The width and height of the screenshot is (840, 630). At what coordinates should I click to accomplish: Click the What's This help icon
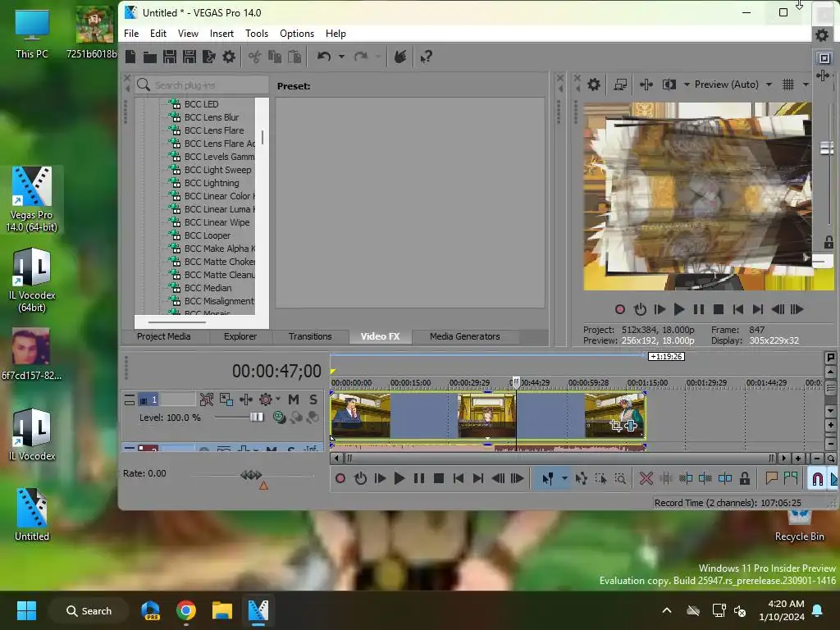pos(426,57)
